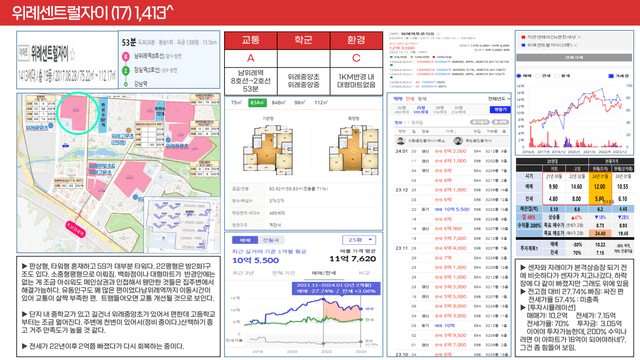Click highlighted 12.00 cell in table
640x360 pixels.
click(x=600, y=187)
